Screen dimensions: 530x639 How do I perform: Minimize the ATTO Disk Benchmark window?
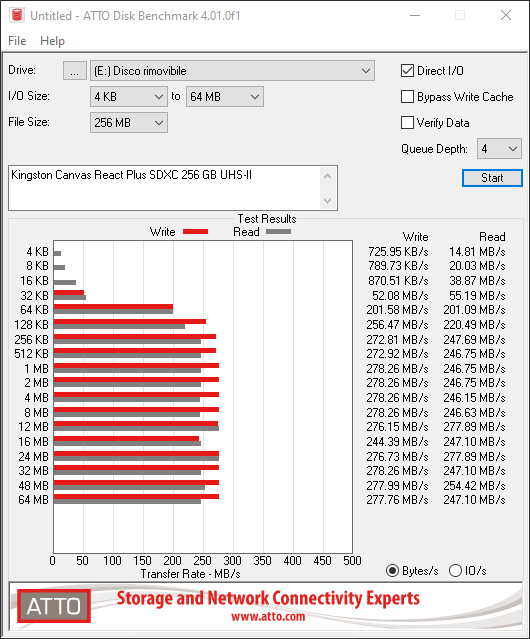pyautogui.click(x=415, y=15)
